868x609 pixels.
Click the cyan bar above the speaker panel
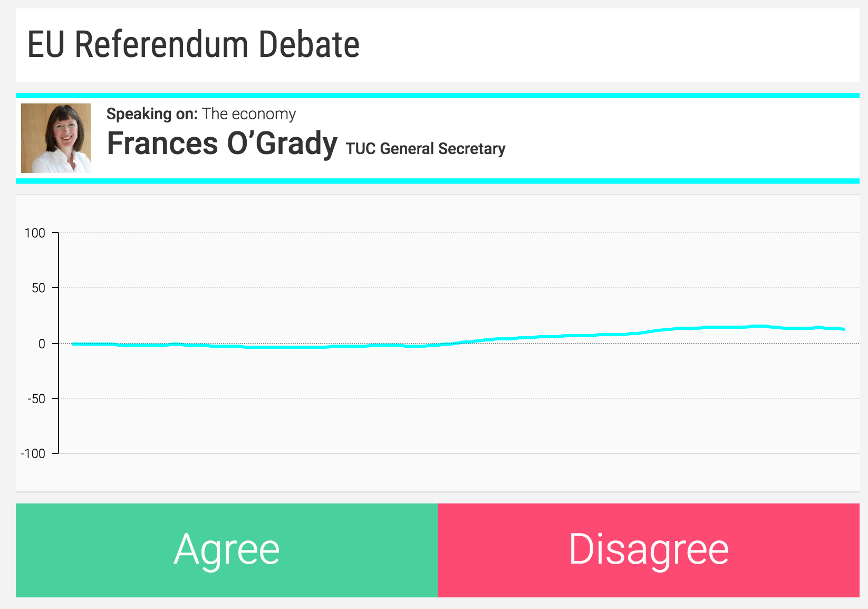pos(438,96)
